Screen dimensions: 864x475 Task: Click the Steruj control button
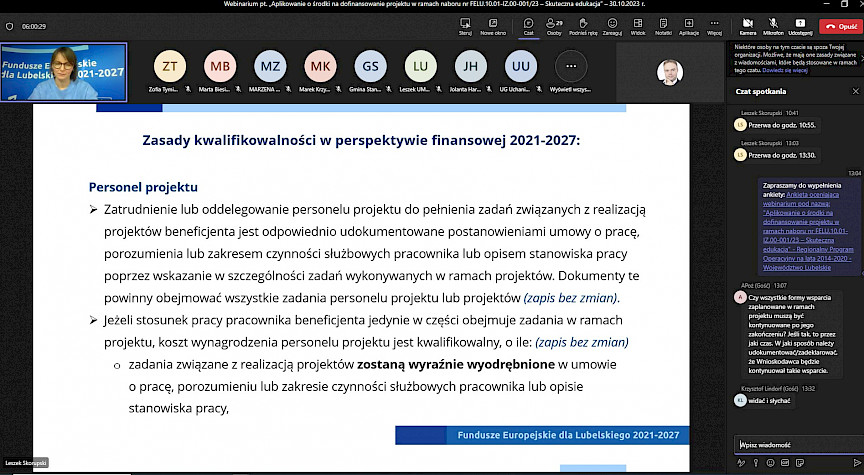[x=465, y=26]
